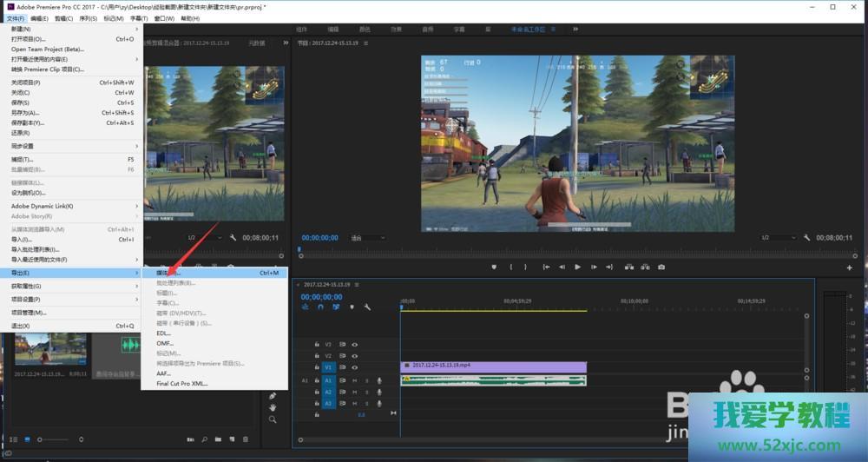Toggle lock on track V2
The image size is (868, 462).
[317, 355]
